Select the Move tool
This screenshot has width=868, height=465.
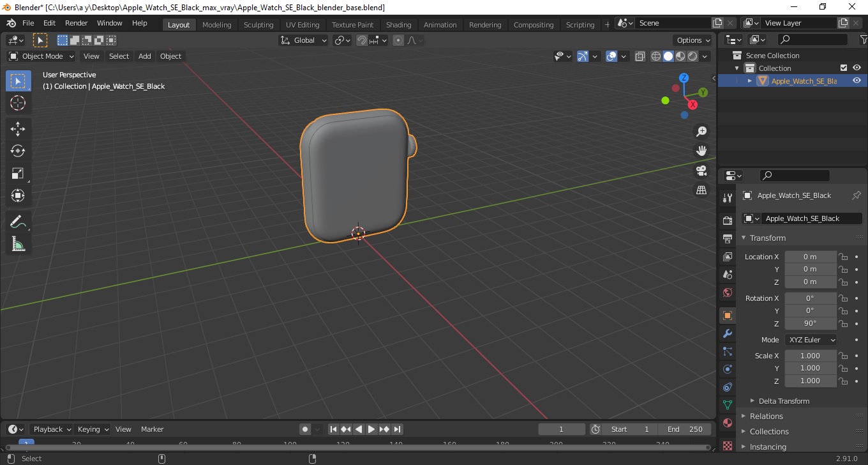point(18,129)
